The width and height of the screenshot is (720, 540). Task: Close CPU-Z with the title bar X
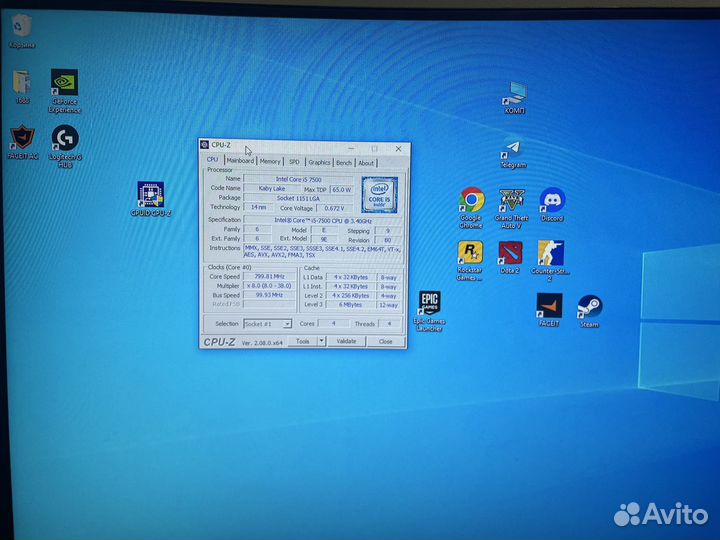pos(398,149)
